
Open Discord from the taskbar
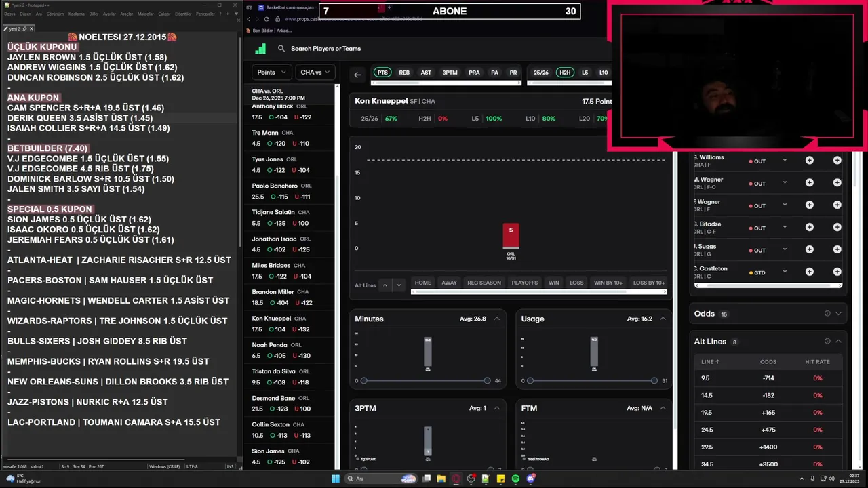(531, 479)
